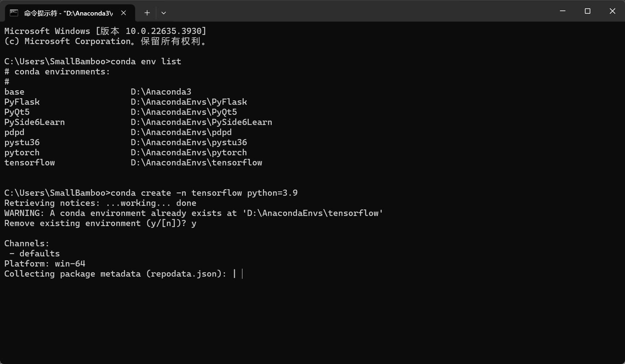Close the 命令提示符 tab
This screenshot has width=625, height=364.
click(x=124, y=13)
